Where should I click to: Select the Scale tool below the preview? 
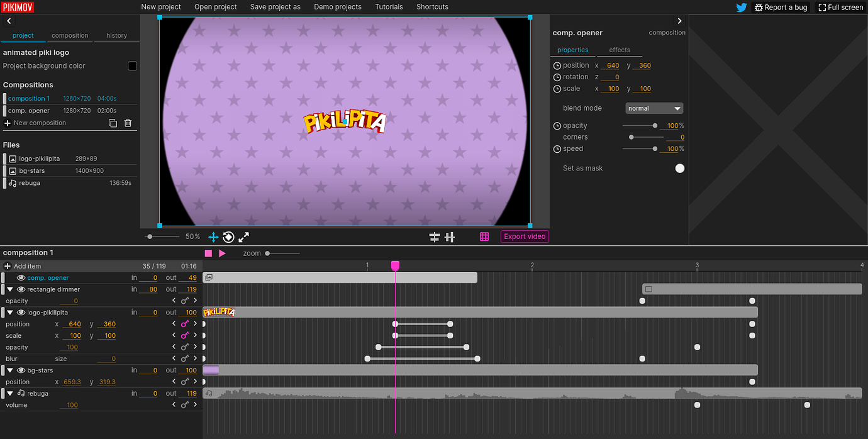(243, 237)
